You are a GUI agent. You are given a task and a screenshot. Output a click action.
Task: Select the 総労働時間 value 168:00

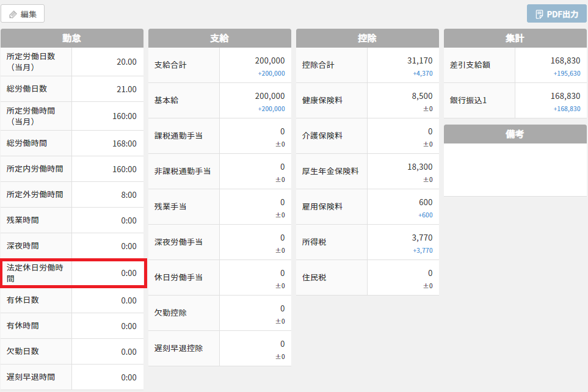[124, 143]
